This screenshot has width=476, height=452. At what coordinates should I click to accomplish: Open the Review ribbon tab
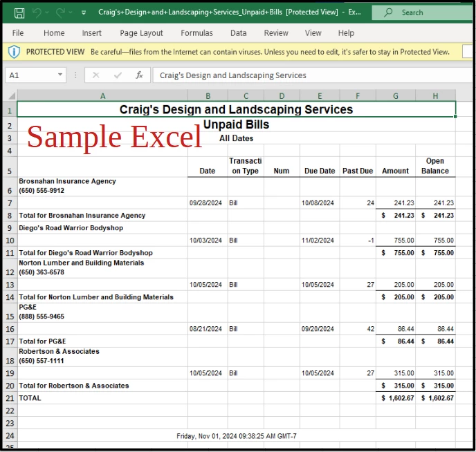[x=276, y=32]
